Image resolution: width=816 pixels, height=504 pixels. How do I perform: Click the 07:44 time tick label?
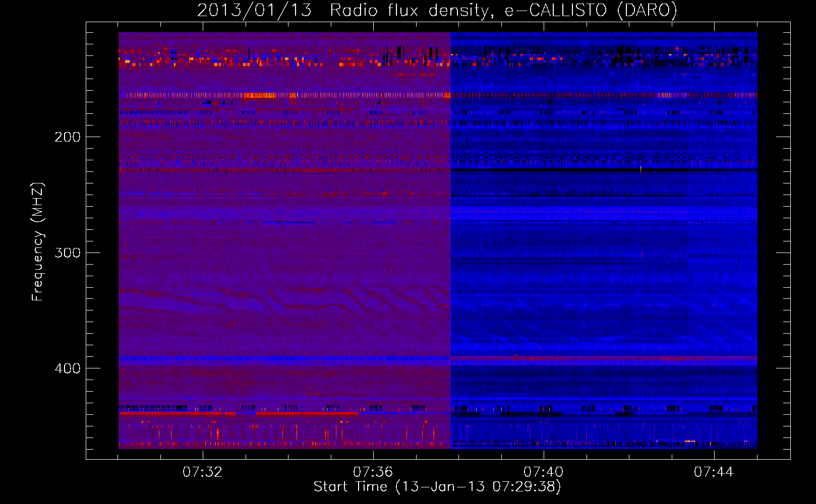pyautogui.click(x=714, y=472)
